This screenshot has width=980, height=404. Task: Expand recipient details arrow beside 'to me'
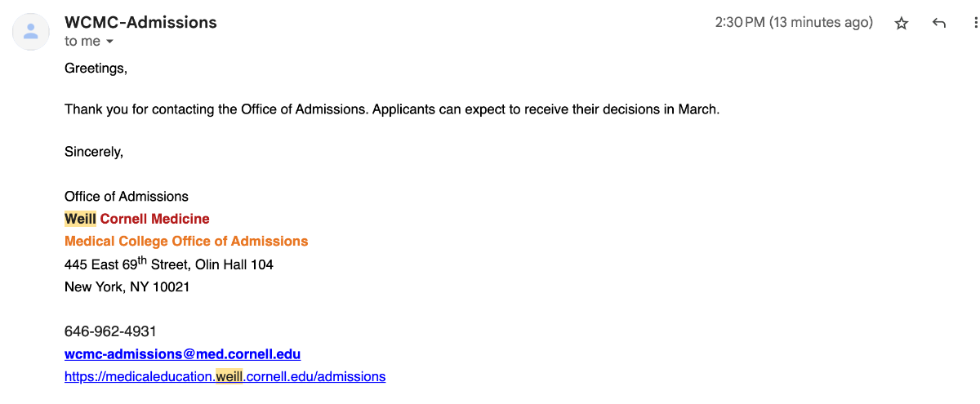(109, 42)
